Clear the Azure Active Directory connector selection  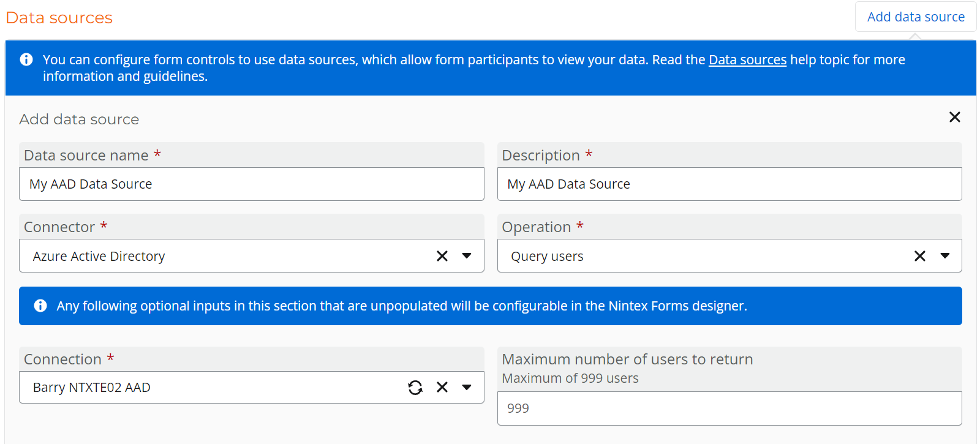pyautogui.click(x=442, y=256)
